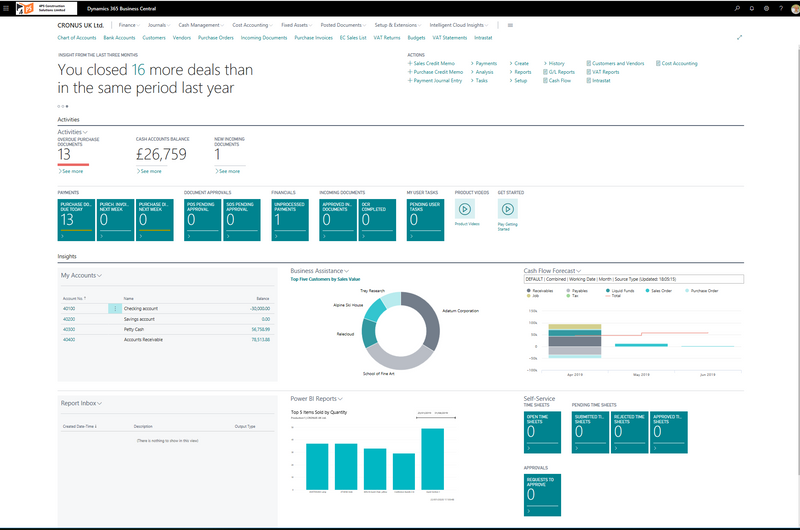The image size is (800, 530).
Task: Expand the Payments actions group
Action: click(484, 63)
